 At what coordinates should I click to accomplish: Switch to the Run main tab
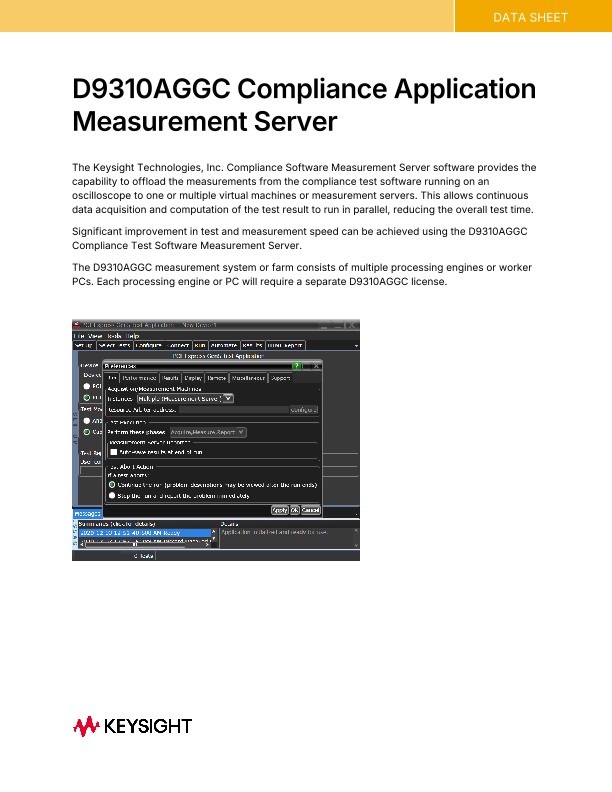pos(200,345)
